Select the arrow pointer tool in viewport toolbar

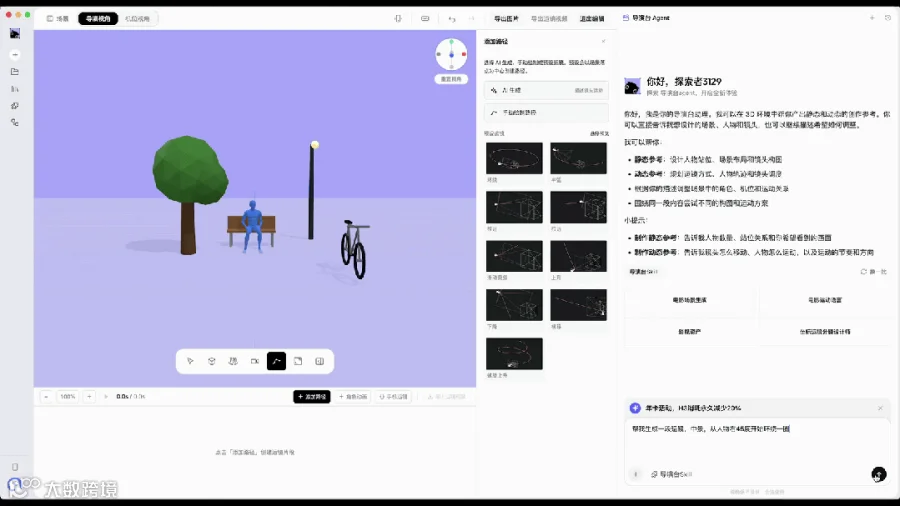click(x=190, y=361)
